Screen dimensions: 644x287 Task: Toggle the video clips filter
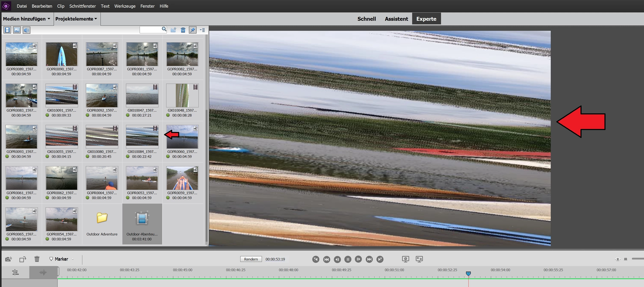pos(7,30)
